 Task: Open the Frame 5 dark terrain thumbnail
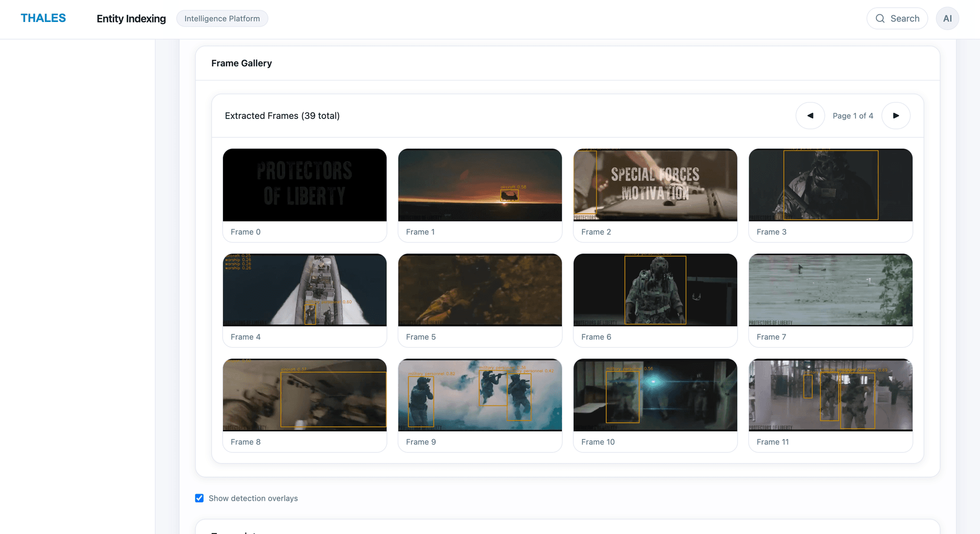click(x=480, y=290)
